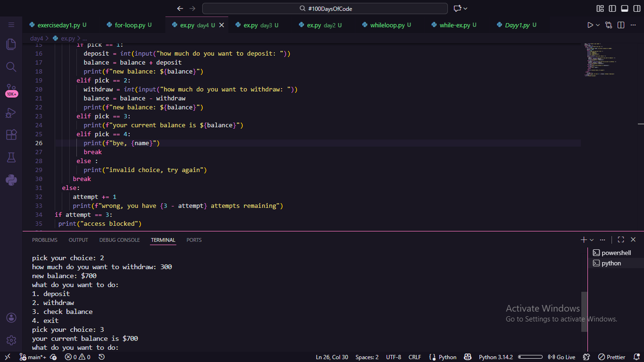Open the Testing flask view
Image resolution: width=644 pixels, height=362 pixels.
point(11,158)
